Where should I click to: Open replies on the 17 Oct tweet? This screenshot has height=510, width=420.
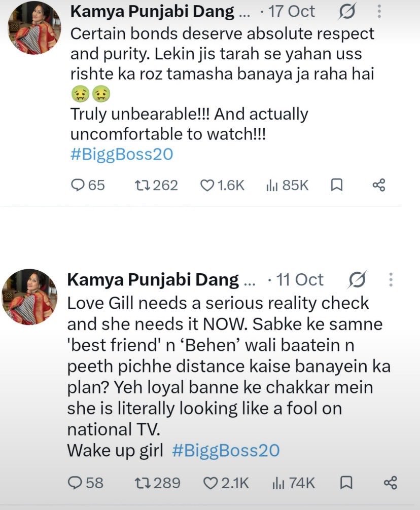point(88,186)
